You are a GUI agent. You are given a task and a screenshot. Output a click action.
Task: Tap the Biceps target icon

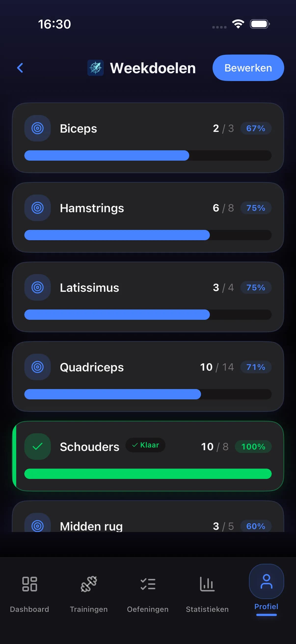38,128
